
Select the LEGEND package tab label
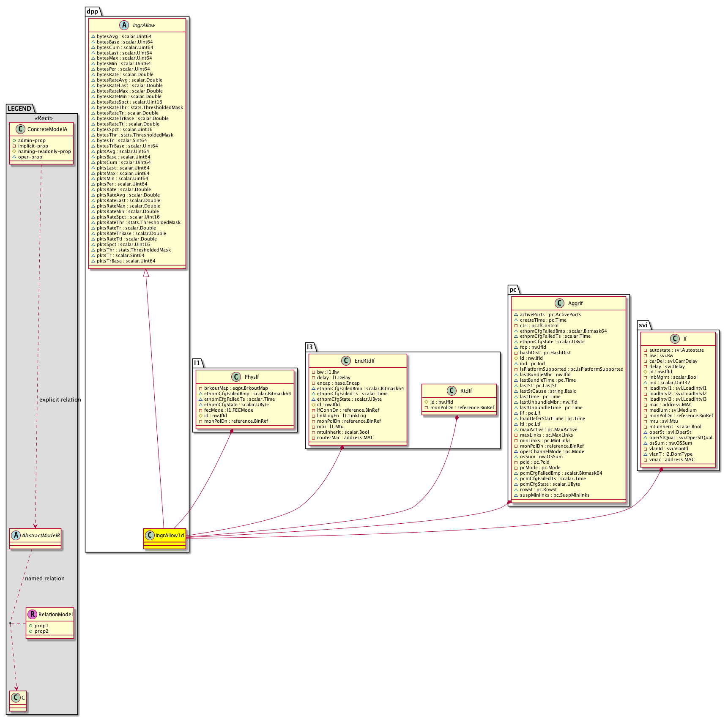19,109
